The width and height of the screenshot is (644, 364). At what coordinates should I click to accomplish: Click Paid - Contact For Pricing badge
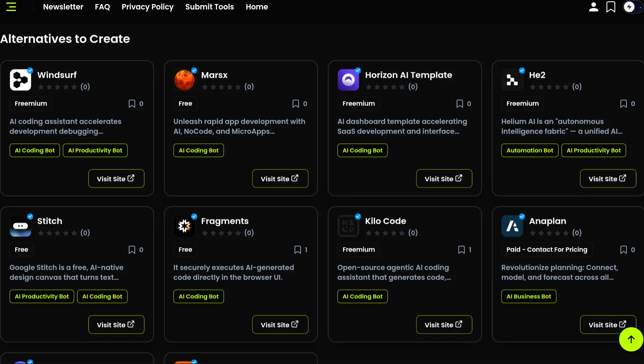pyautogui.click(x=547, y=250)
